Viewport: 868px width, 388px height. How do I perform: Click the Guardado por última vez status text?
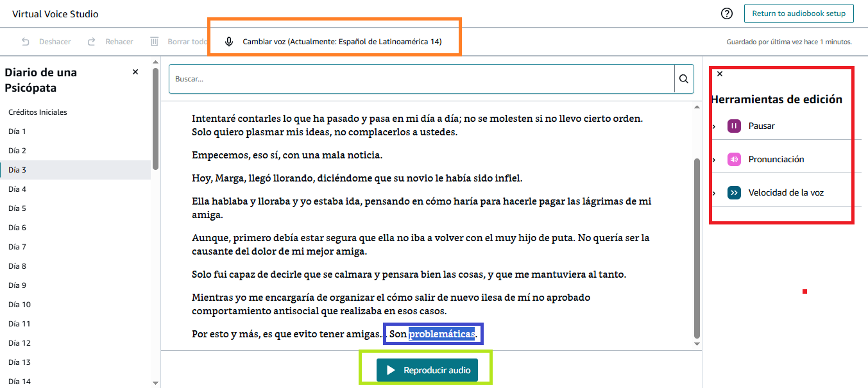coord(789,42)
